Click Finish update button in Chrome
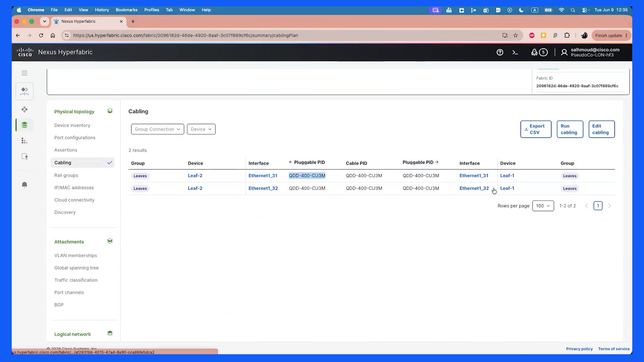The width and height of the screenshot is (644, 362). 611,36
